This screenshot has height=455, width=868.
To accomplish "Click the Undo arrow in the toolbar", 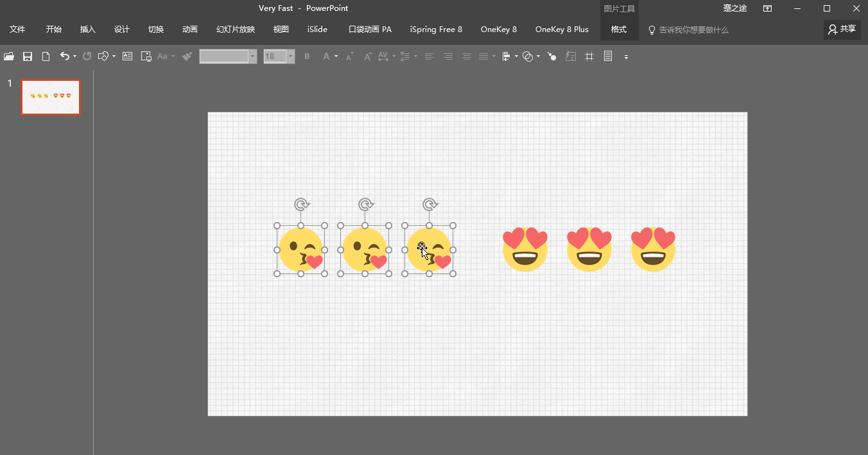I will pos(64,56).
